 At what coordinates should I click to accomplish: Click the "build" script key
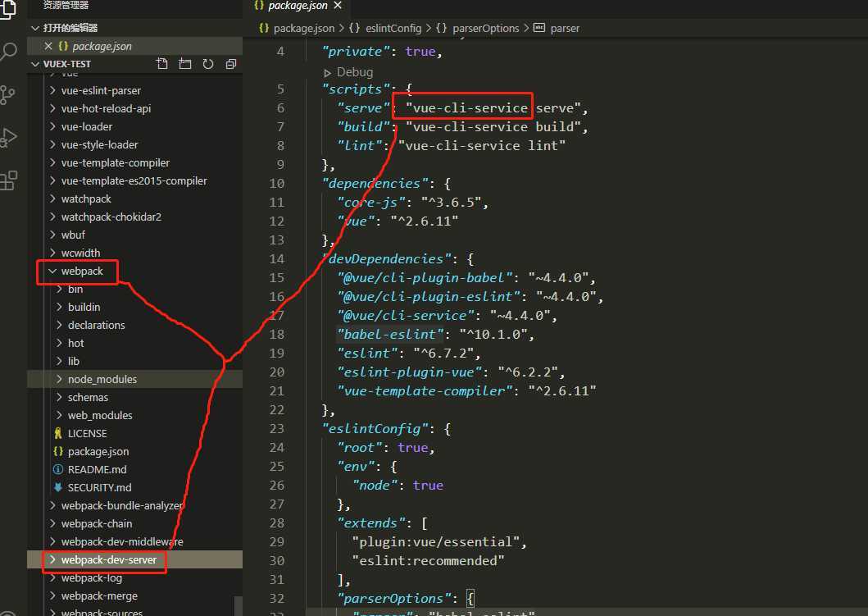pyautogui.click(x=363, y=127)
